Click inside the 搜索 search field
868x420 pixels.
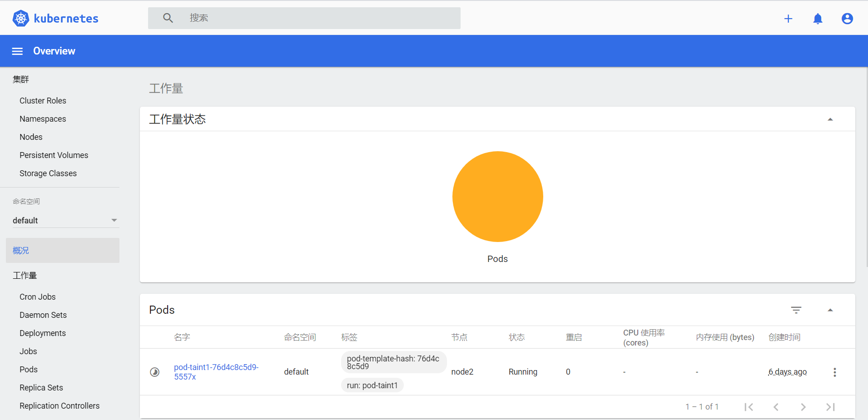click(304, 18)
